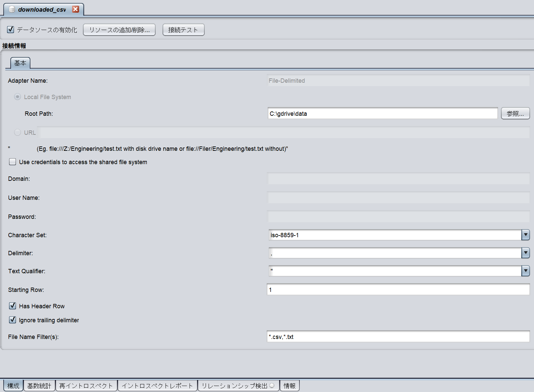Click the Starting Row input field

398,290
